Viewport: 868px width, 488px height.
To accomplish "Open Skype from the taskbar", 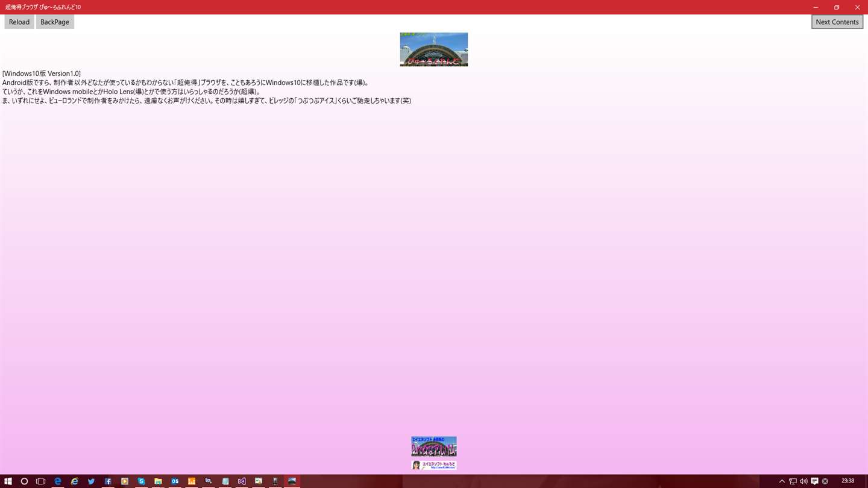I will click(141, 481).
